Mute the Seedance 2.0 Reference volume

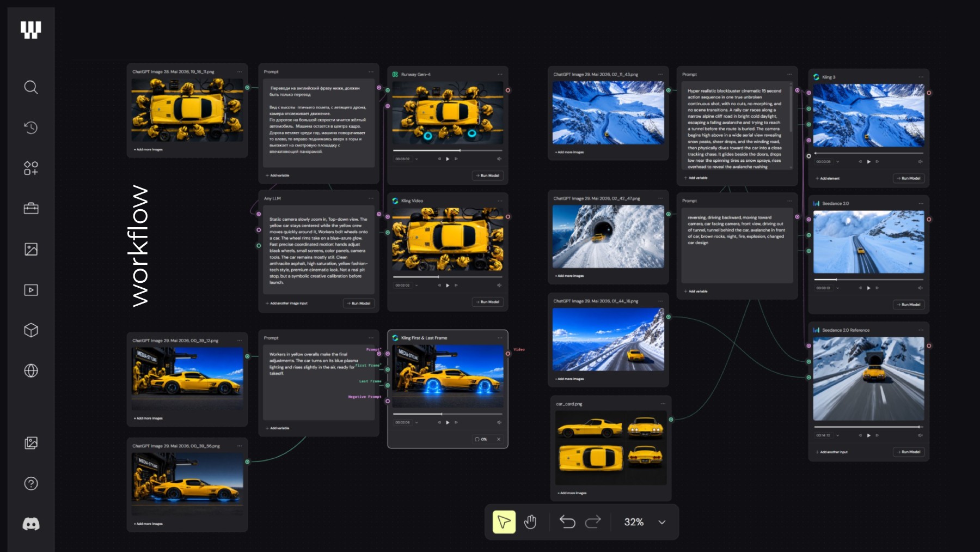[920, 435]
